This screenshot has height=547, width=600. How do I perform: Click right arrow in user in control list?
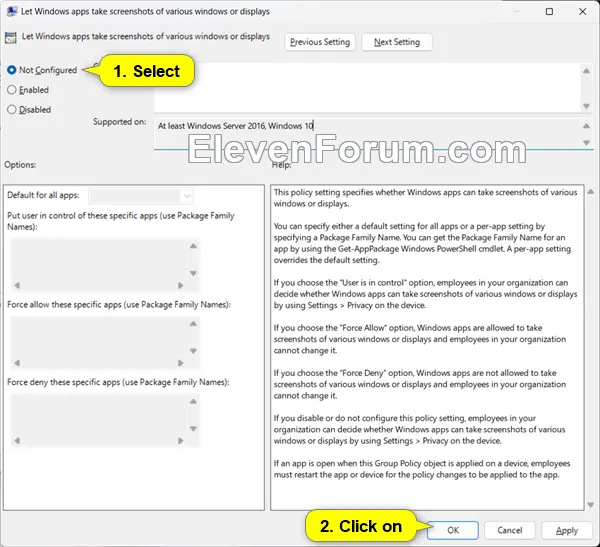coord(181,286)
